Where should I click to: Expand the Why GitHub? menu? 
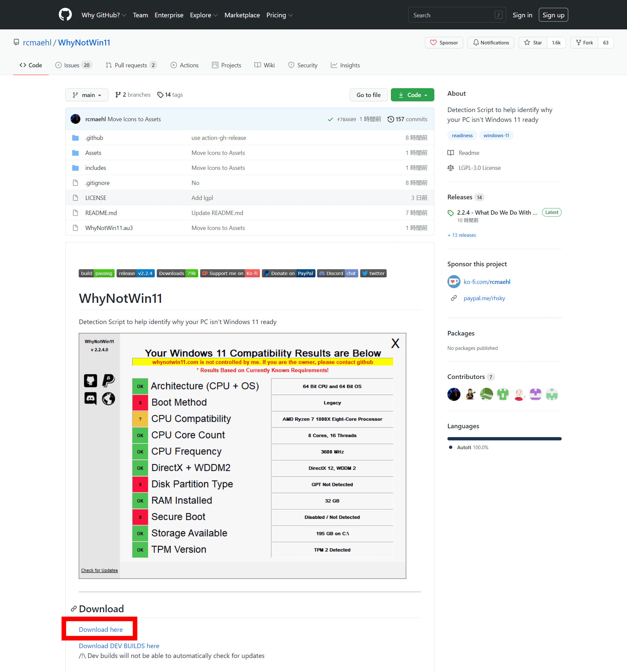click(104, 15)
